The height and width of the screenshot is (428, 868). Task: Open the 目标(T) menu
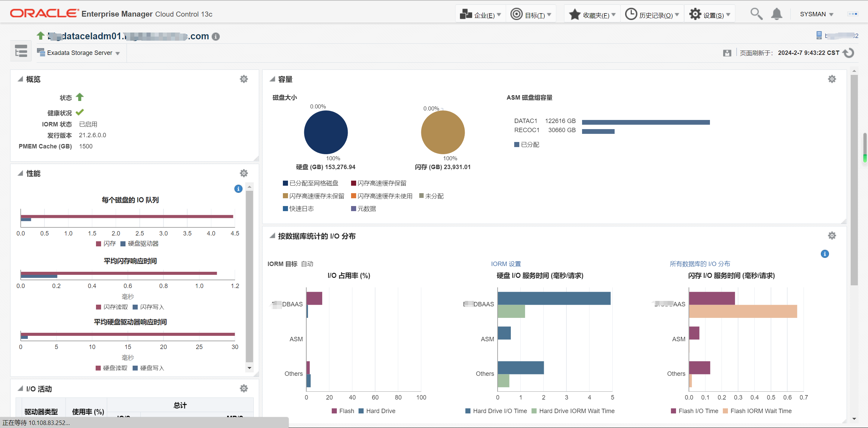pos(531,14)
